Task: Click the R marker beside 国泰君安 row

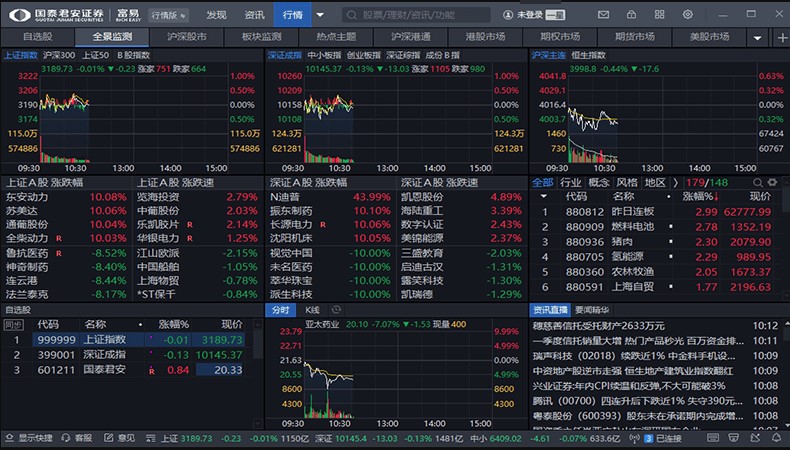Action: tap(152, 371)
